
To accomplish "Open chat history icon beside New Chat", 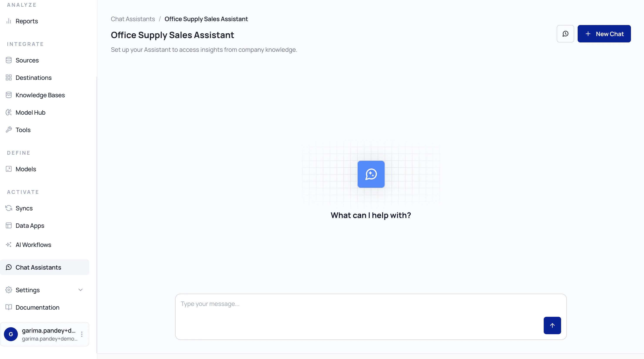I will [565, 34].
